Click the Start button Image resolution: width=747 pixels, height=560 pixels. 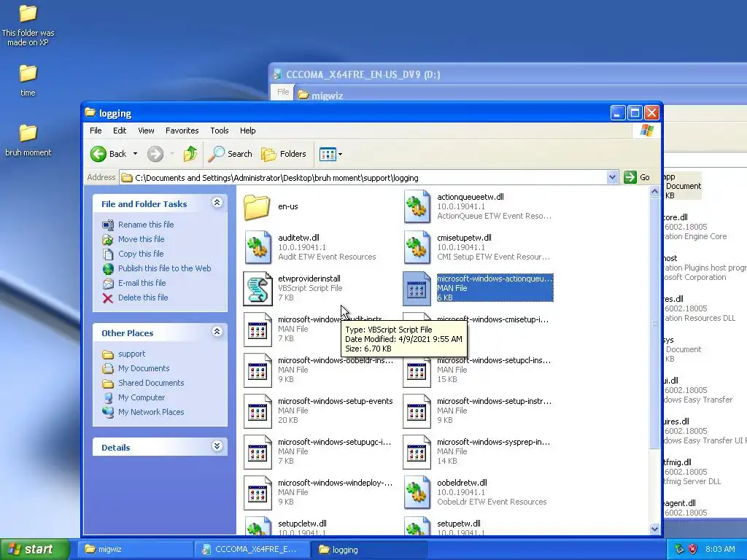click(34, 549)
